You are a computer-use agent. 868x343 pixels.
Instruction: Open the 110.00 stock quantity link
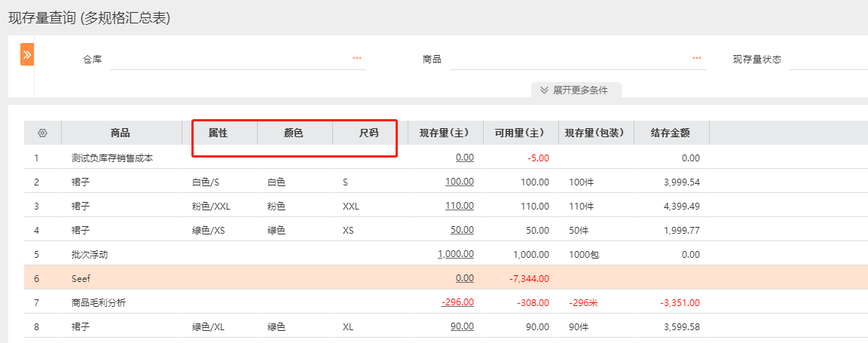pyautogui.click(x=459, y=206)
